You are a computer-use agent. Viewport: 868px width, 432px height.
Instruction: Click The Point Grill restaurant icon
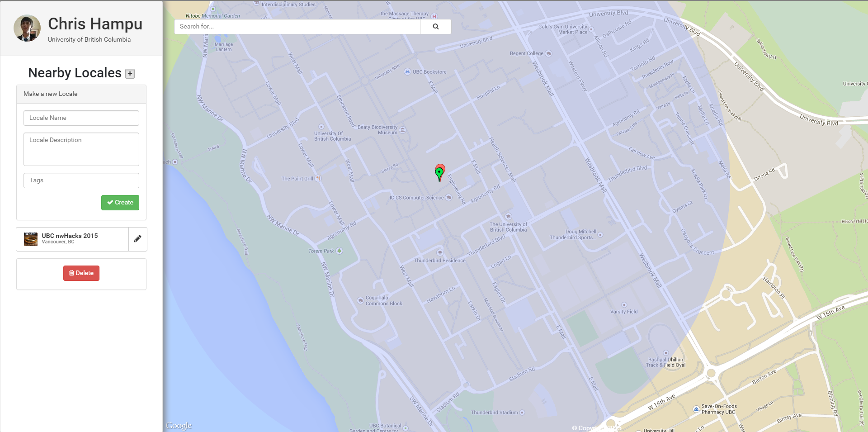coord(318,179)
